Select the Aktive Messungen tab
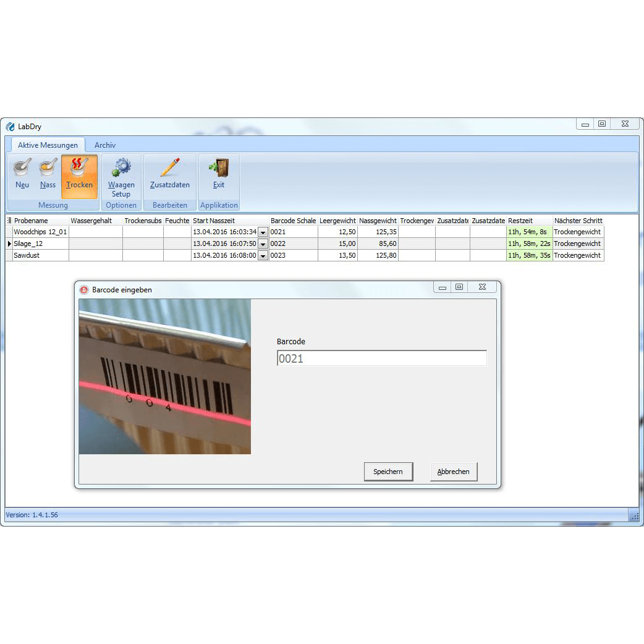 pos(48,145)
